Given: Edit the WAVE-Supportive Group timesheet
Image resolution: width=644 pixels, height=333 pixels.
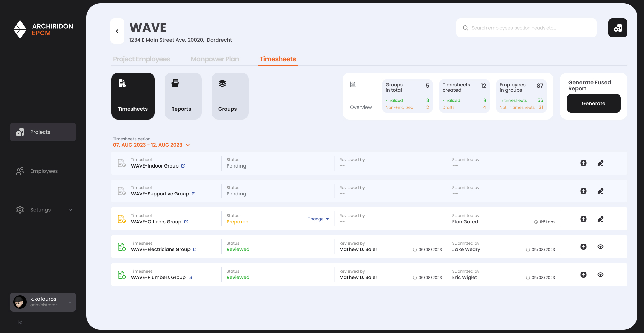Looking at the screenshot, I should click(x=600, y=191).
